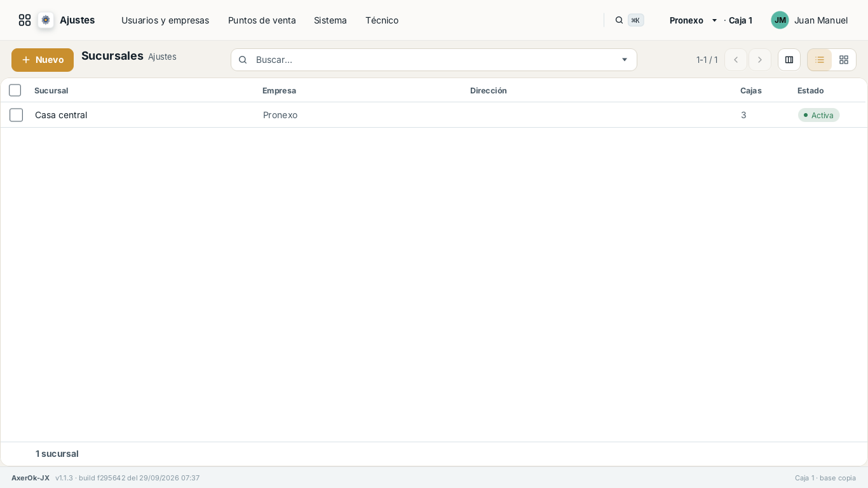Go to next page arrow
This screenshot has width=868, height=488.
(x=760, y=60)
